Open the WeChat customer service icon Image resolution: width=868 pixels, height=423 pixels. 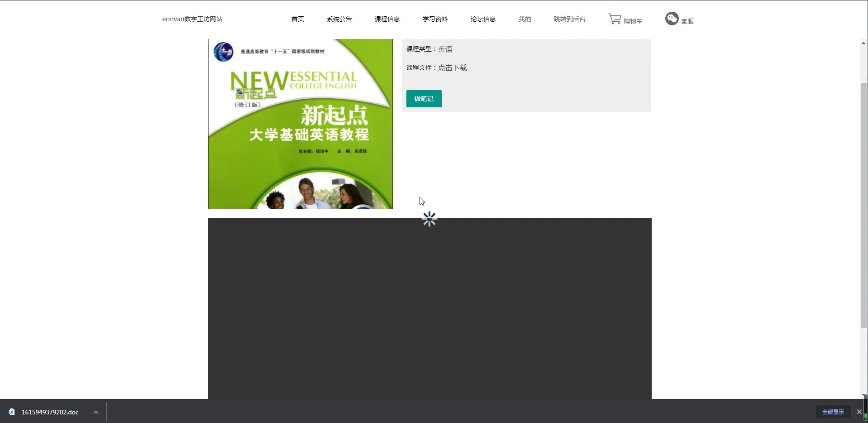tap(672, 19)
